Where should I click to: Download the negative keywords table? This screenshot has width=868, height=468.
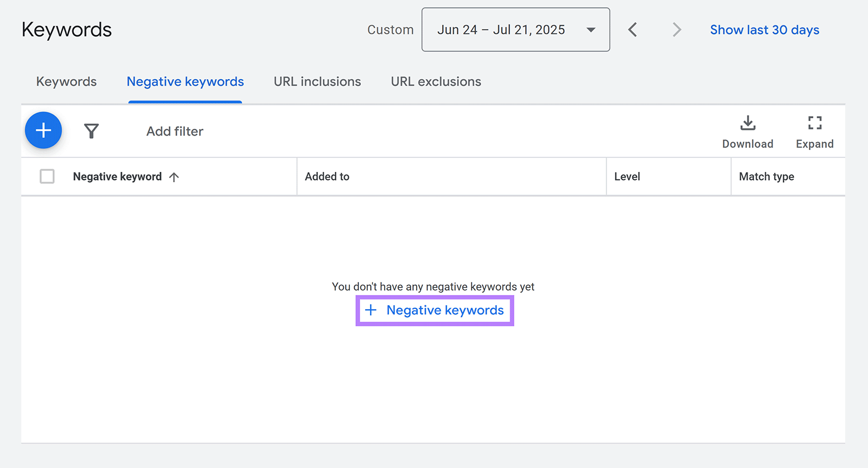point(748,132)
